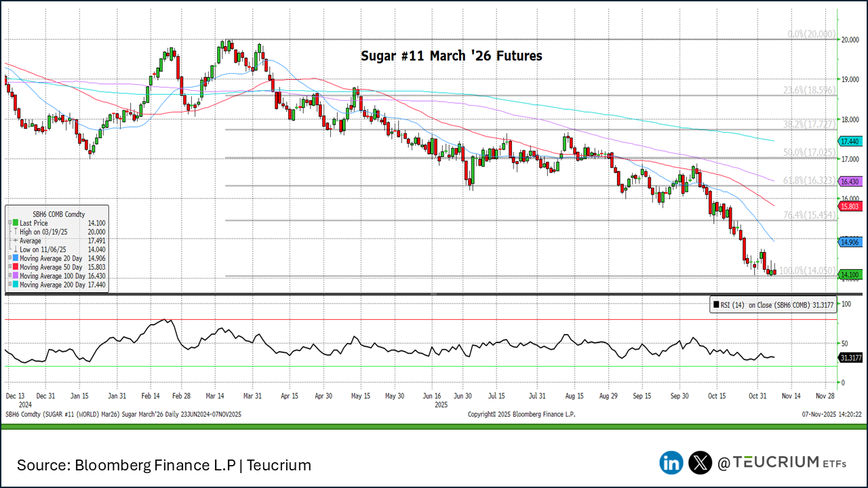Click the High on 03/19/25 marker icon
This screenshot has height=488, width=868.
(x=15, y=232)
